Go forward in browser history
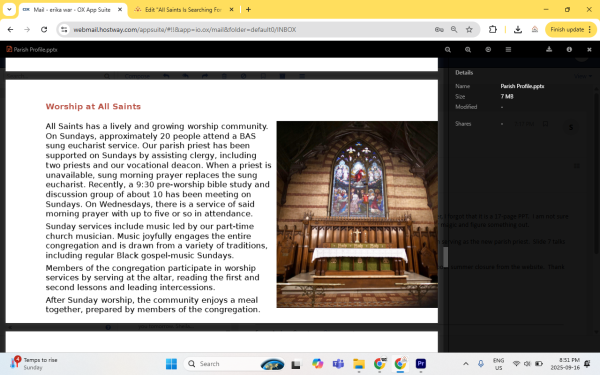Screen dimensions: 600x375 tap(27, 29)
